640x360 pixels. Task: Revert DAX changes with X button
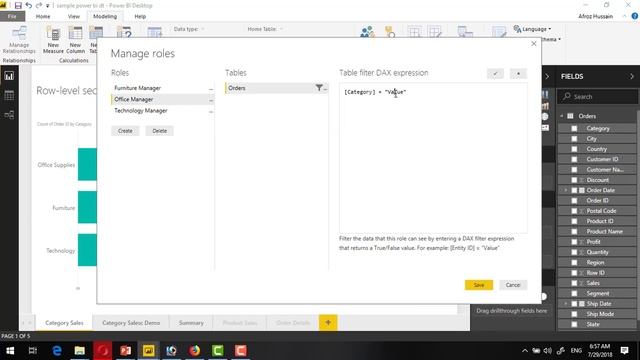click(x=518, y=73)
